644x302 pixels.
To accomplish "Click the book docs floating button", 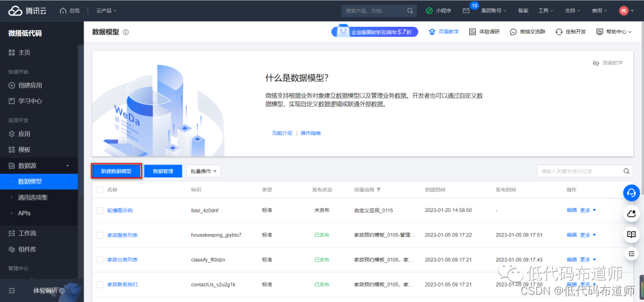I will (631, 234).
